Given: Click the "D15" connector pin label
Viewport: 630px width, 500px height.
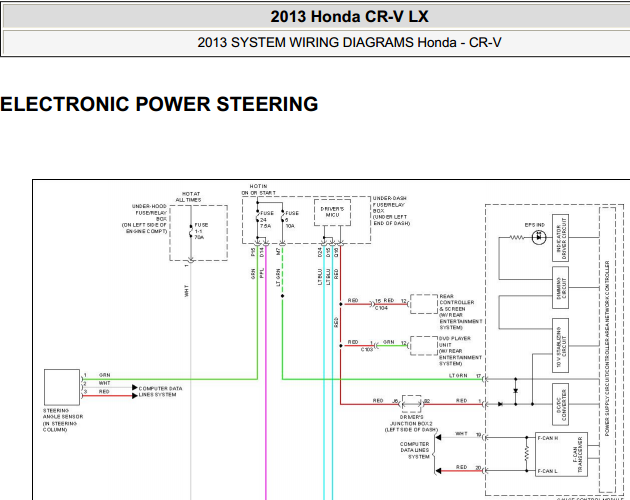Looking at the screenshot, I should pyautogui.click(x=328, y=252).
